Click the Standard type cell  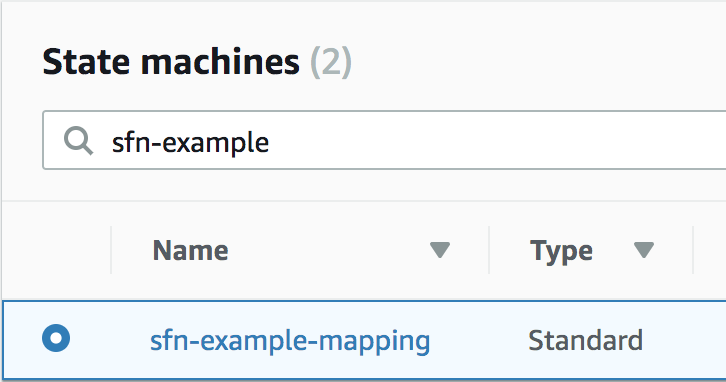click(x=585, y=340)
